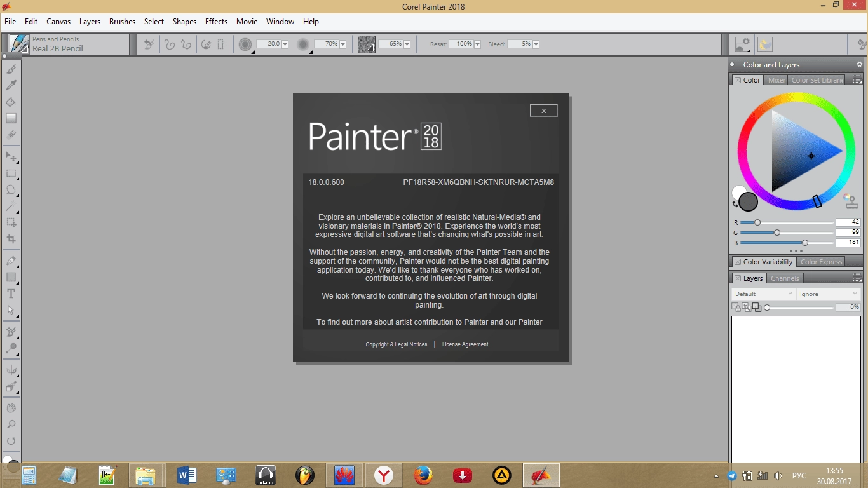Click the Reset Tool icon on the property bar
868x488 pixels.
pyautogui.click(x=149, y=44)
